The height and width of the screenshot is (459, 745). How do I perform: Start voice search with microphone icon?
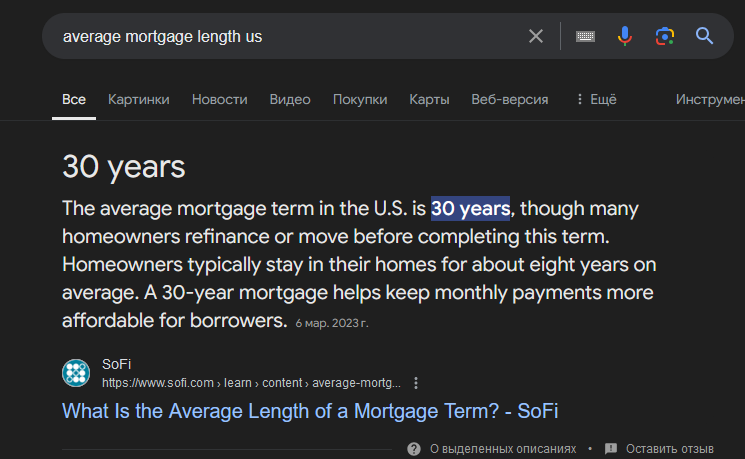point(625,36)
